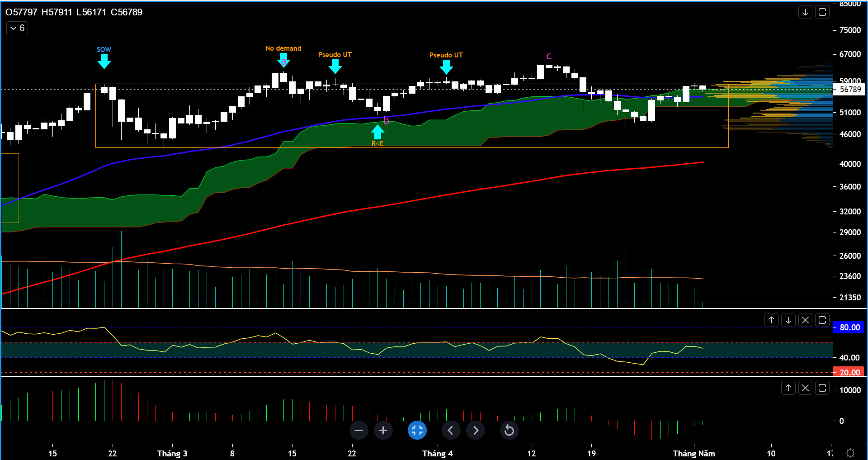Exit fullscreen using the blue button
Image resolution: width=868 pixels, height=460 pixels.
[x=417, y=430]
